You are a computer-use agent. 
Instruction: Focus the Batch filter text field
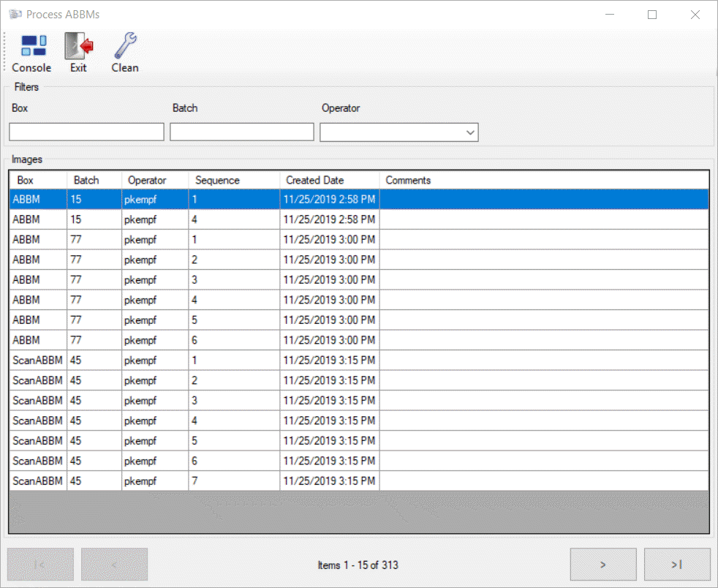click(242, 132)
